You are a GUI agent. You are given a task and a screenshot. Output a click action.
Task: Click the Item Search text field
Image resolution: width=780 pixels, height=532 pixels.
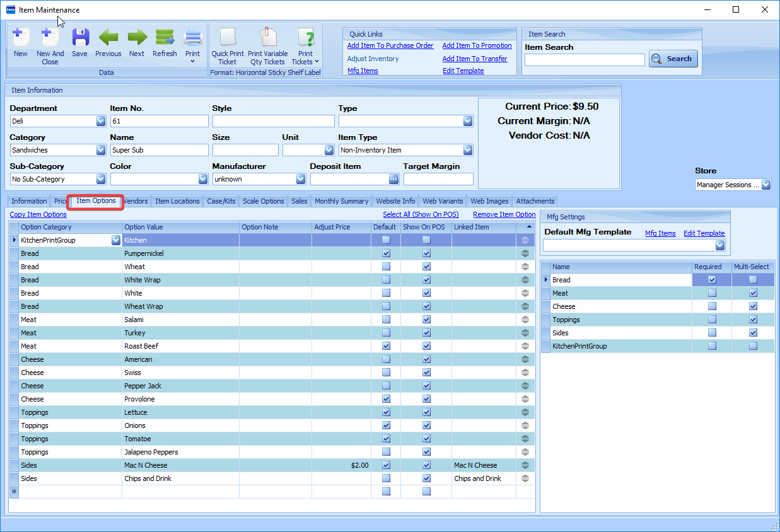coord(585,59)
